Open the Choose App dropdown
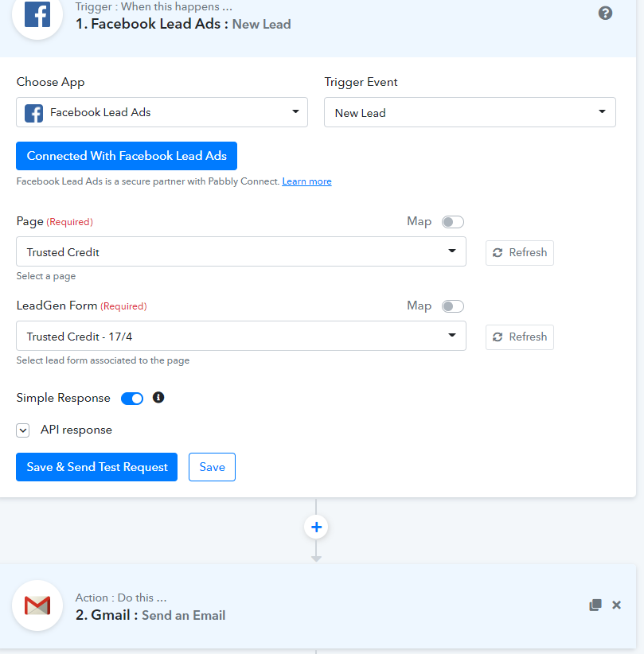This screenshot has height=654, width=644. click(162, 112)
